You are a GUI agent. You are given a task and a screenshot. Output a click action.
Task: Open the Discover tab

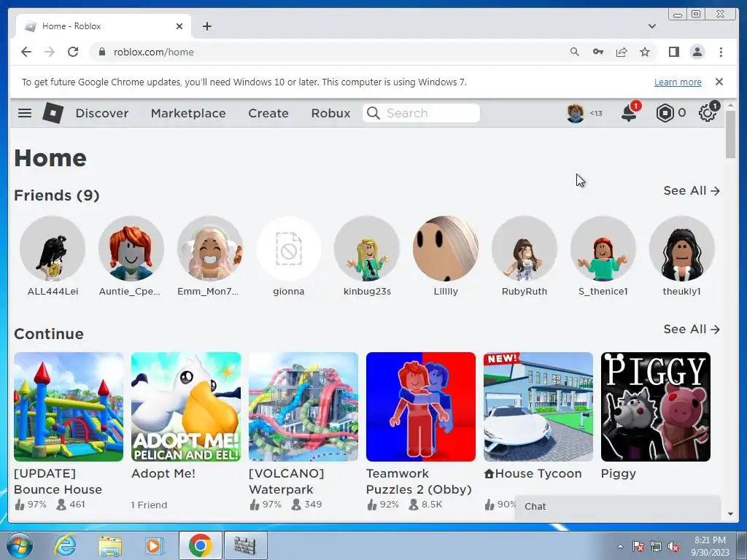102,113
